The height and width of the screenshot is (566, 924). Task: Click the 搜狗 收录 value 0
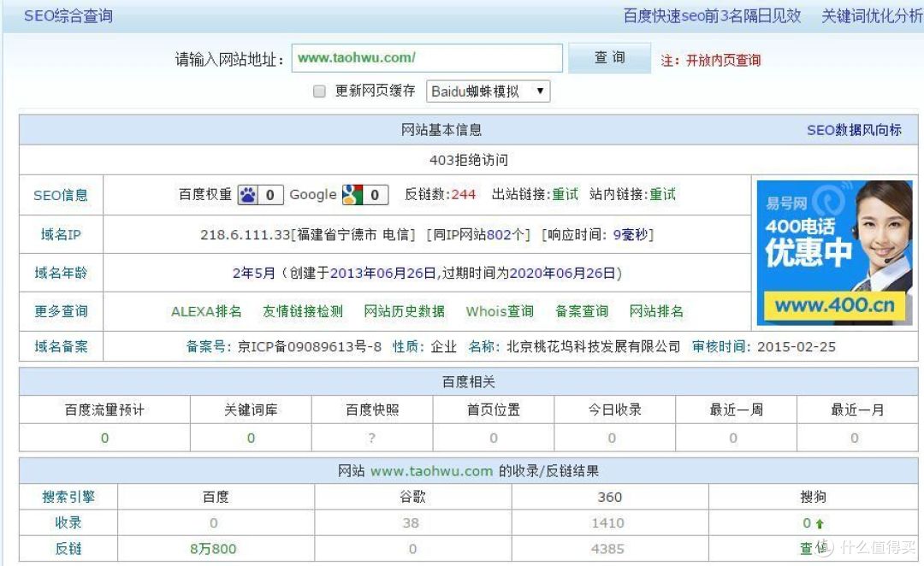pyautogui.click(x=808, y=523)
